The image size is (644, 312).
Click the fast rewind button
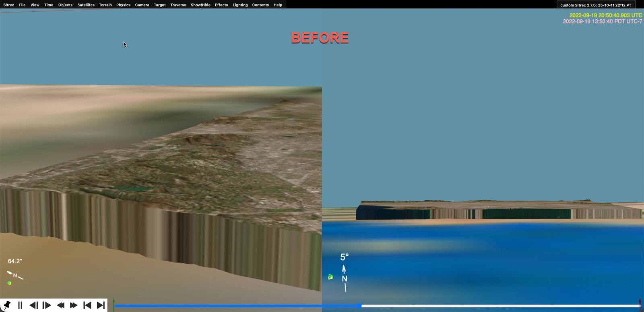pos(60,305)
